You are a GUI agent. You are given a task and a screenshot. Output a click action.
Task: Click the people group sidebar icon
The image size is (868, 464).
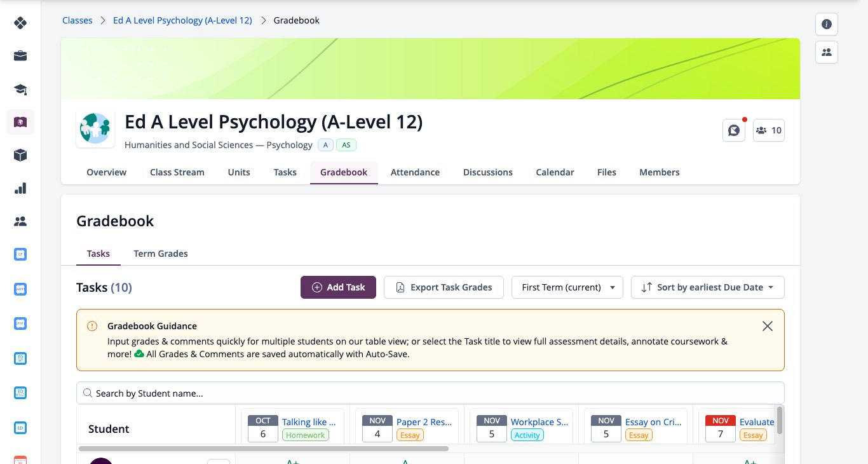(20, 221)
